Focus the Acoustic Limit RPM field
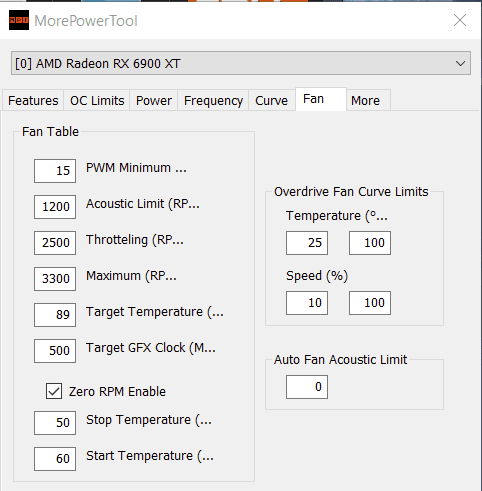The image size is (482, 491). [x=55, y=207]
